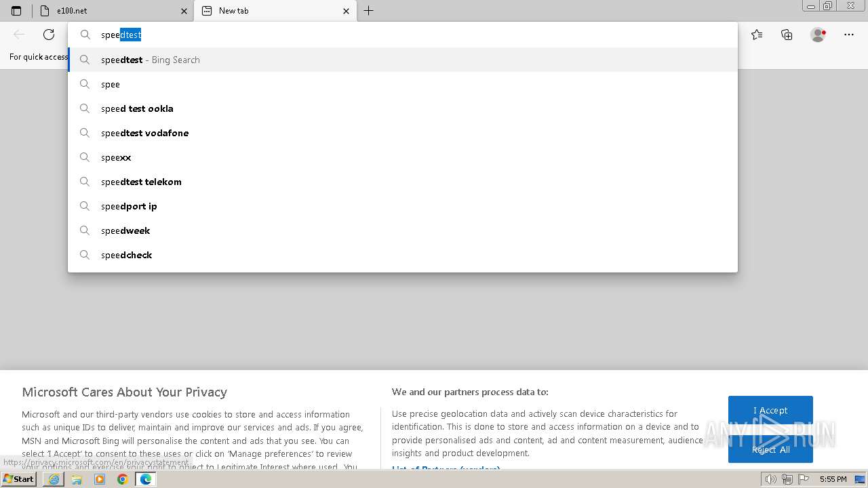
Task: Go back with the back arrow
Action: coord(19,35)
